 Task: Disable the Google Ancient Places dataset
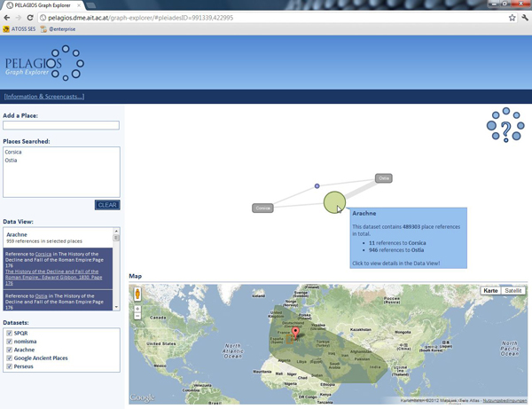coord(9,358)
